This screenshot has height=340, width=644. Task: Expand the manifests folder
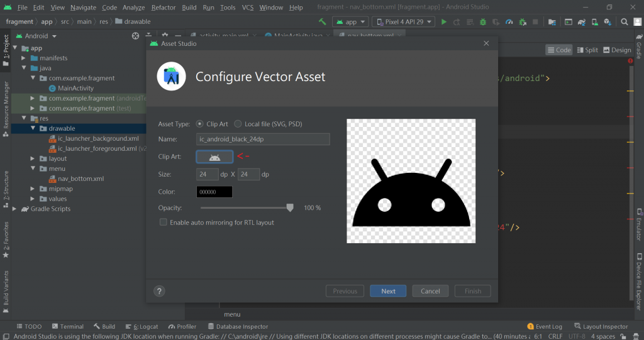point(24,58)
